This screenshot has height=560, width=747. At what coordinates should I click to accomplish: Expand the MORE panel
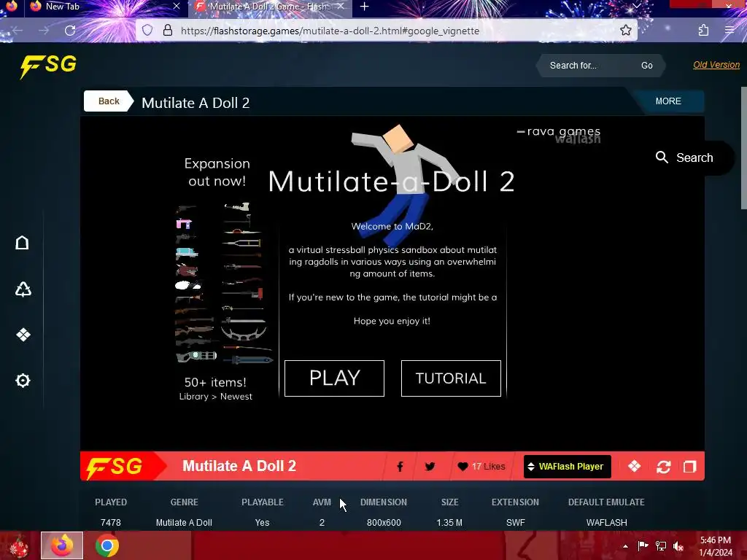668,101
